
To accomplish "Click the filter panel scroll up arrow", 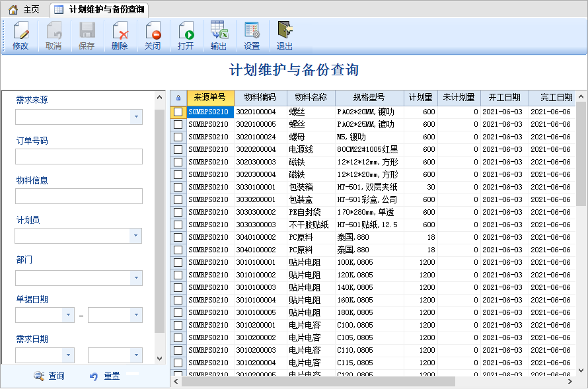I will pyautogui.click(x=159, y=98).
